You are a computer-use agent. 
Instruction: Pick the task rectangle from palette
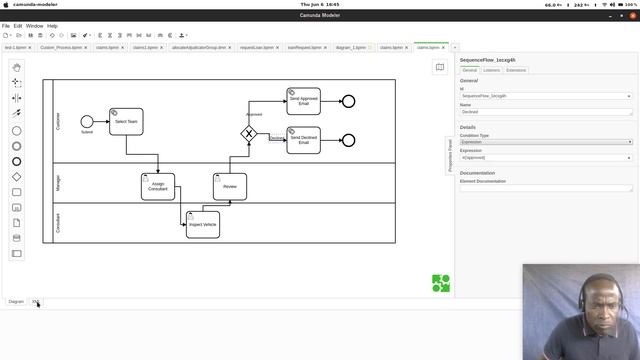16,192
